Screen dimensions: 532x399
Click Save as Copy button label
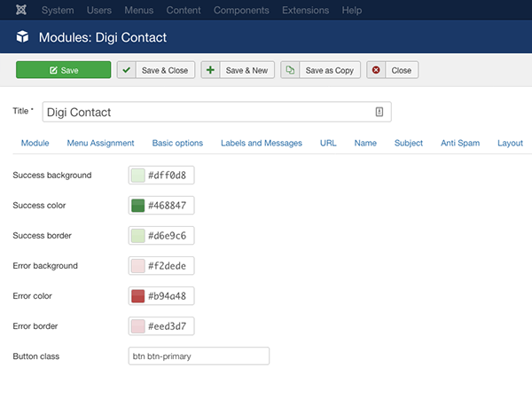(x=330, y=70)
